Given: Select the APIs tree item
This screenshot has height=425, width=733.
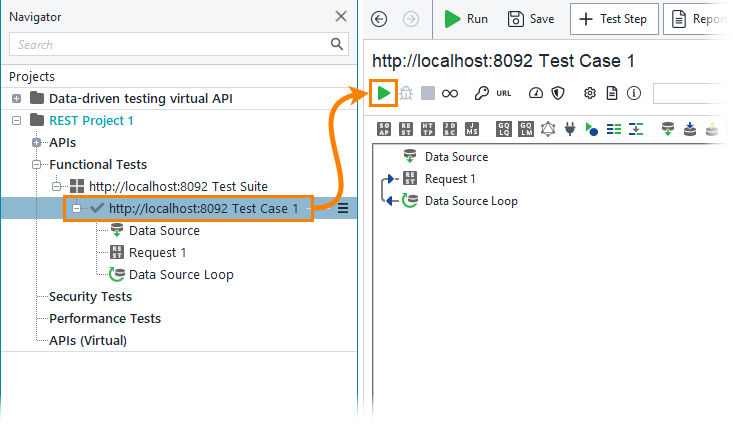Looking at the screenshot, I should pyautogui.click(x=63, y=143).
